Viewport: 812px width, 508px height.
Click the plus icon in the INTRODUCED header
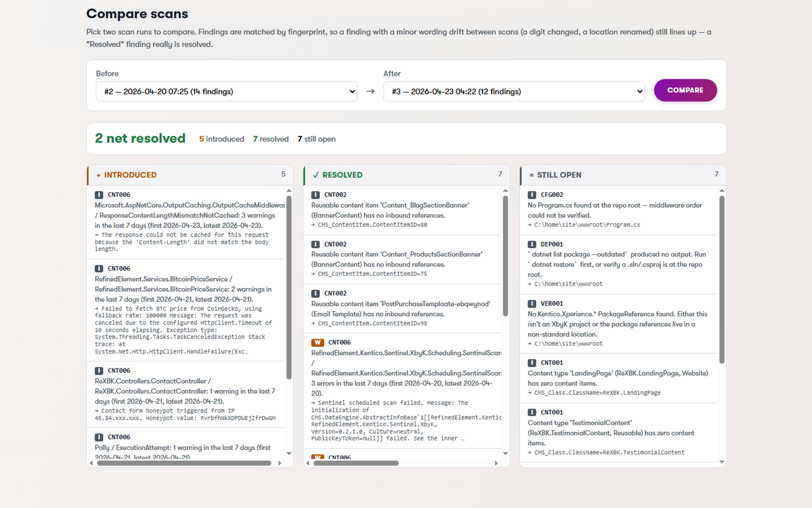[x=98, y=175]
